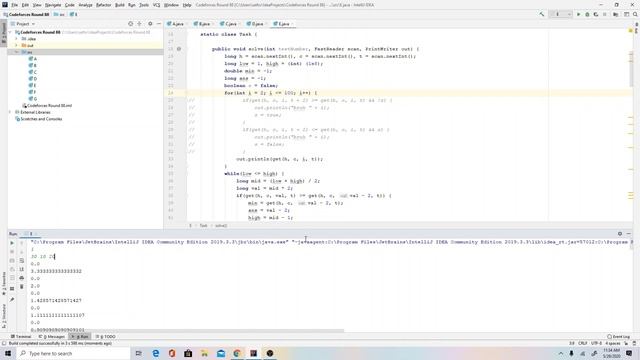Open Microsoft Store from taskbar
The width and height of the screenshot is (640, 360).
tap(188, 353)
